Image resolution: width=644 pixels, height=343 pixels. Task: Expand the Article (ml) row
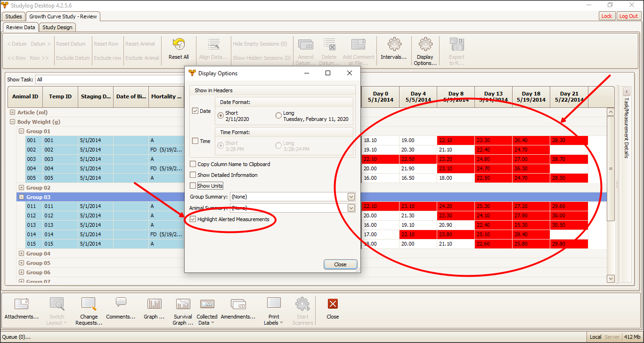coord(12,112)
